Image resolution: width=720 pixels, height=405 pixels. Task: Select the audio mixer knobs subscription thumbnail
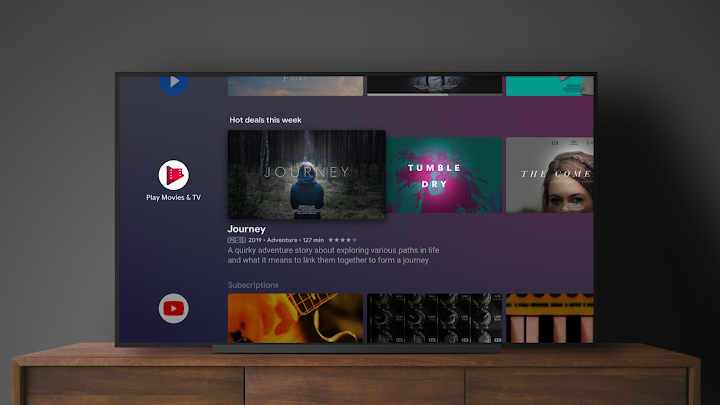(x=434, y=318)
